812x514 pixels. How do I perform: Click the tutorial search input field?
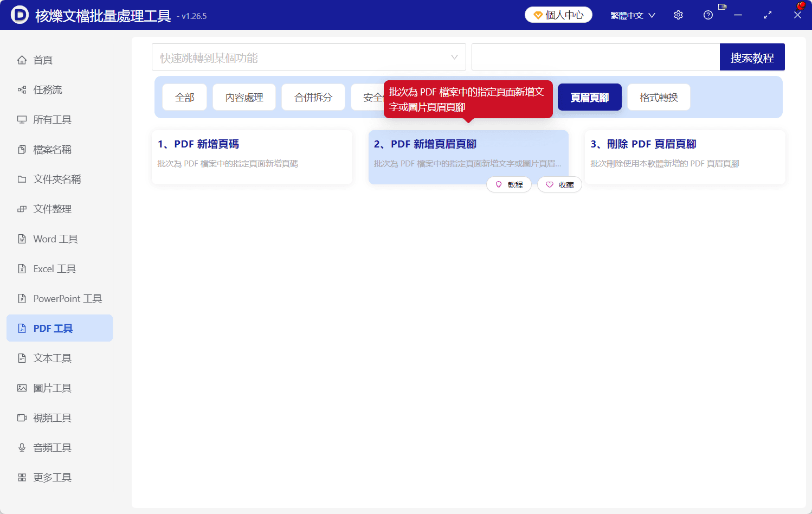coord(596,57)
